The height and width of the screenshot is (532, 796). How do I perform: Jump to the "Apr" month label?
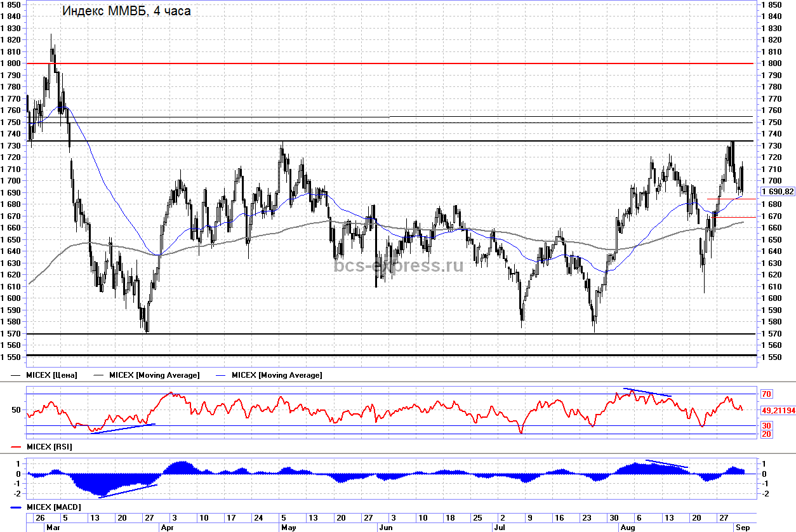coord(168,527)
